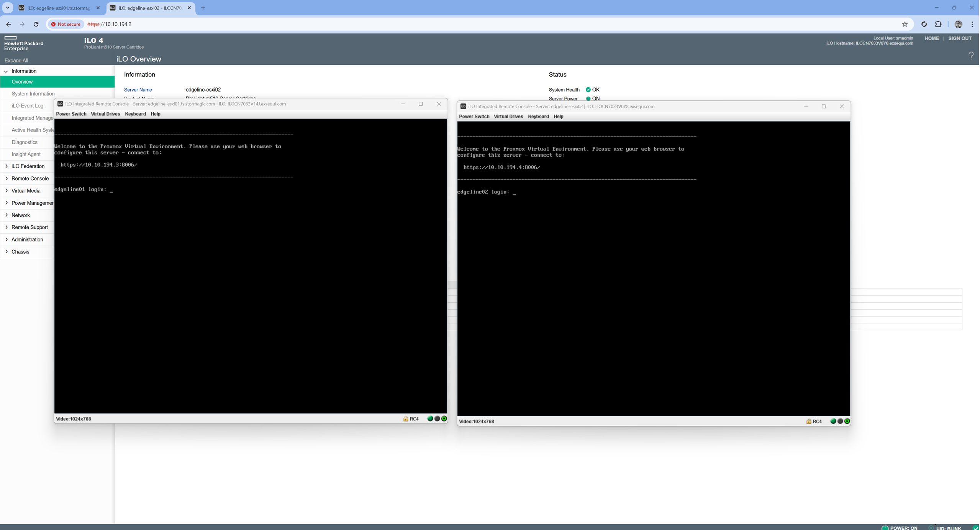Expand the Virtual Media section
The width and height of the screenshot is (980, 530).
click(x=7, y=191)
